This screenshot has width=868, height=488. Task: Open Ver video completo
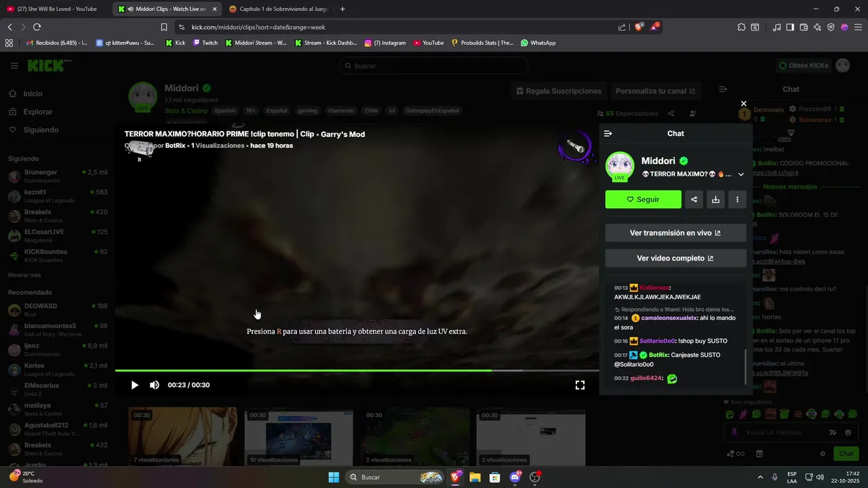[675, 258]
